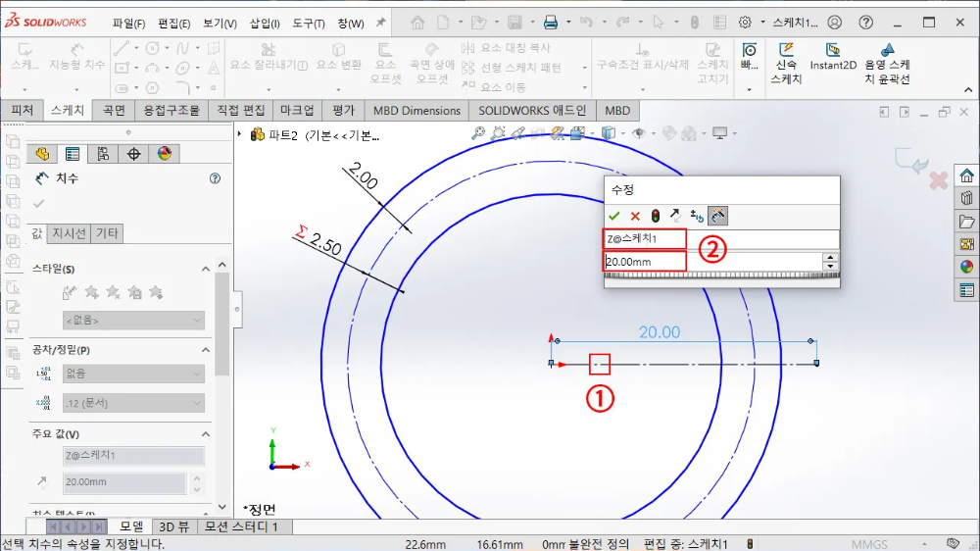The height and width of the screenshot is (551, 980).
Task: Open SOLIDWORKS resources home icon in task pane
Action: tap(966, 175)
